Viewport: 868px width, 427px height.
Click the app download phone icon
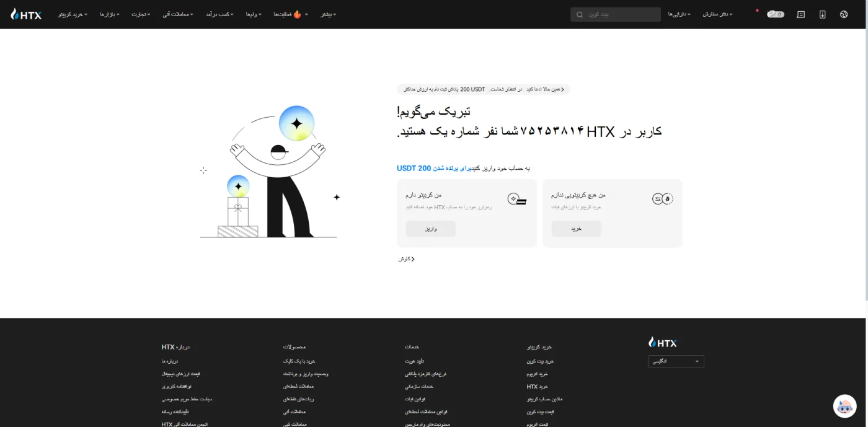pos(822,14)
